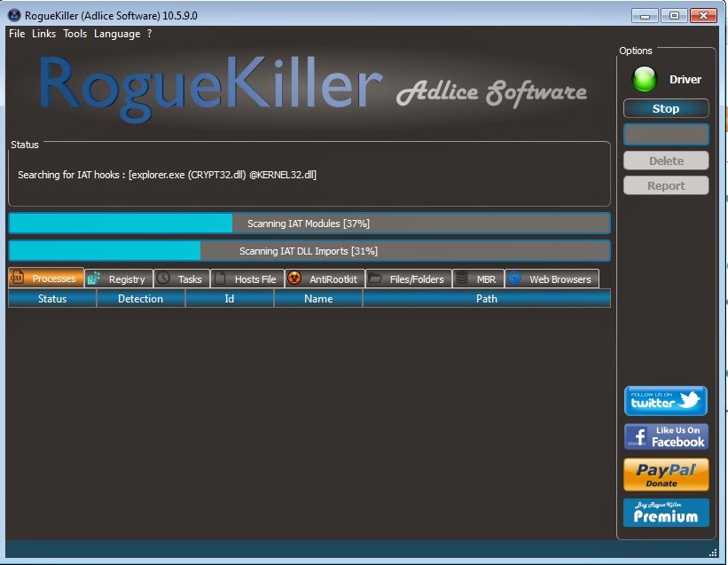Sort by the Name column header
Screen dimensions: 728x565
point(318,299)
